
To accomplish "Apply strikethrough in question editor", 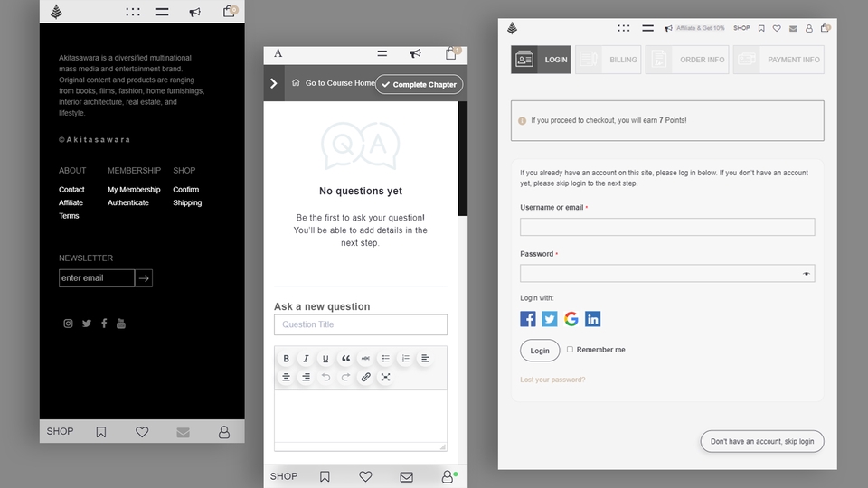I will coord(365,359).
